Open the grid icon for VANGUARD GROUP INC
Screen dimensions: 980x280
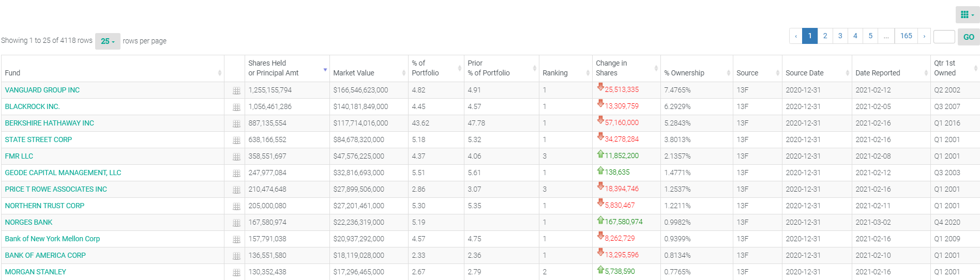pyautogui.click(x=236, y=91)
